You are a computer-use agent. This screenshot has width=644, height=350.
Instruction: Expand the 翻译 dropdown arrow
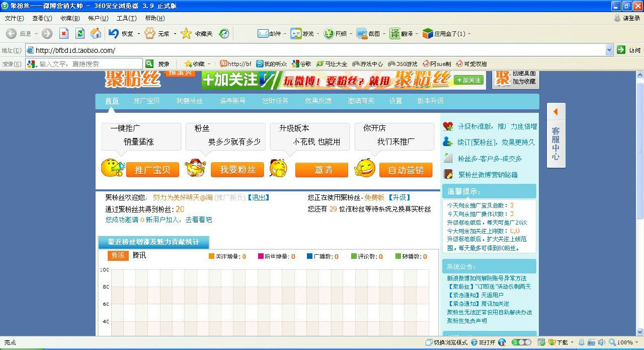pos(417,34)
